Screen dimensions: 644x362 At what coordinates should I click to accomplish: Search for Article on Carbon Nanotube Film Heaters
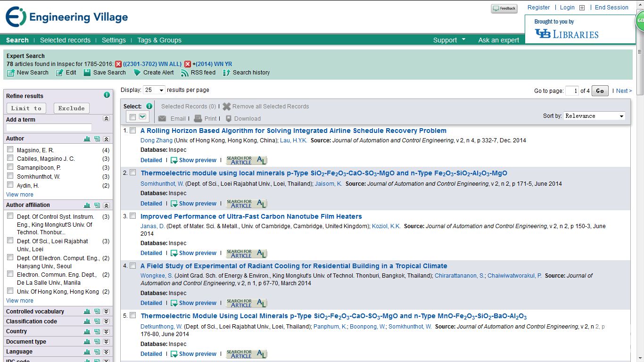coord(247,253)
